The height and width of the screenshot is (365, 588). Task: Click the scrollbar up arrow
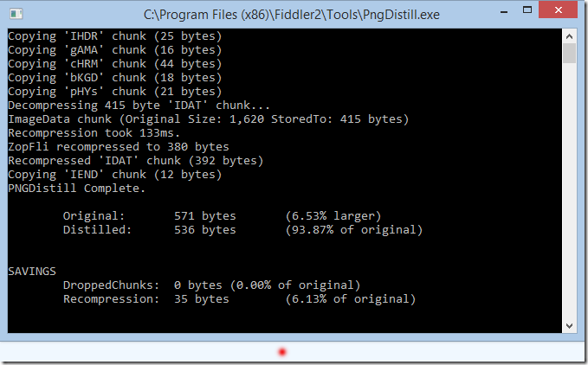click(x=569, y=35)
